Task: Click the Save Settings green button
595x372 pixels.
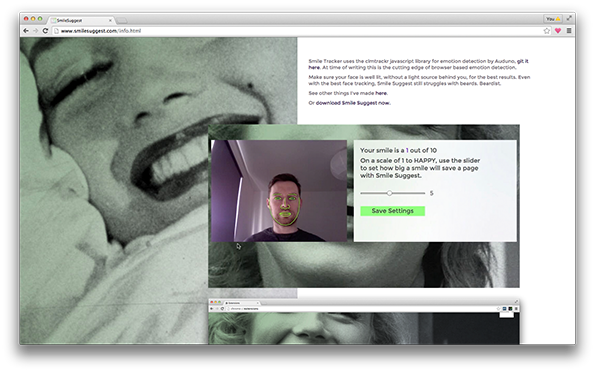Action: coord(392,211)
